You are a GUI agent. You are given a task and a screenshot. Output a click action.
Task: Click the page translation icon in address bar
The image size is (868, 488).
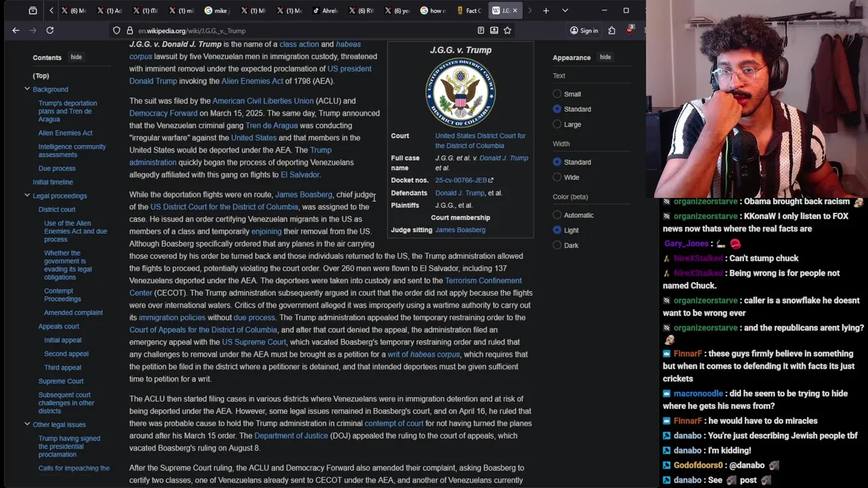[x=494, y=30]
